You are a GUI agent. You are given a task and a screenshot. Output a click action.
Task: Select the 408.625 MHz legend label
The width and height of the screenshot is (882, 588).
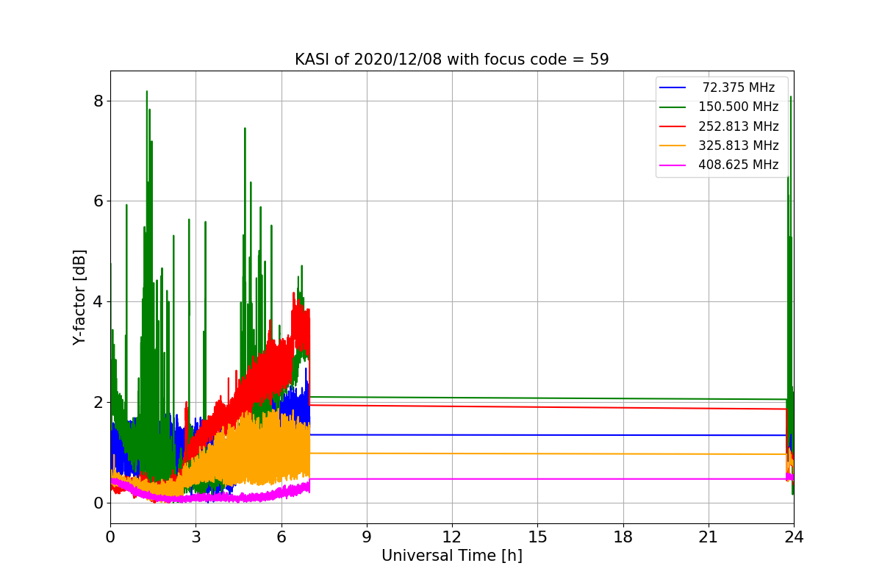[739, 165]
